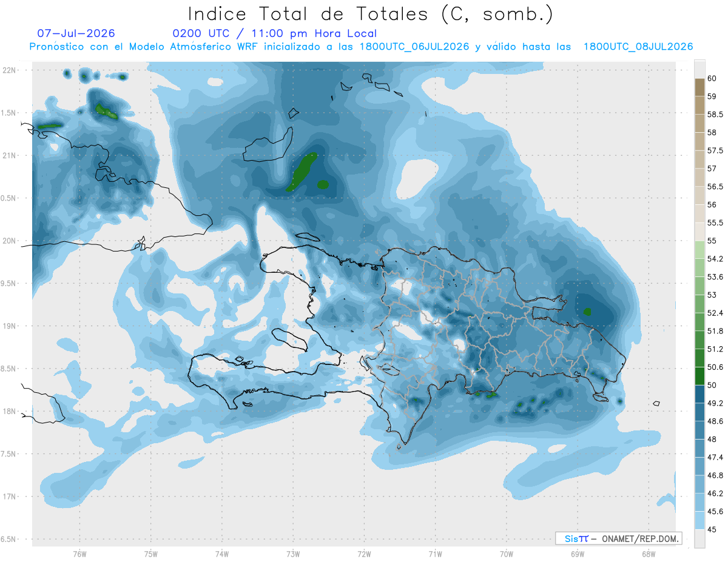
Task: Click the colorbar value '47.4'
Action: tap(715, 457)
